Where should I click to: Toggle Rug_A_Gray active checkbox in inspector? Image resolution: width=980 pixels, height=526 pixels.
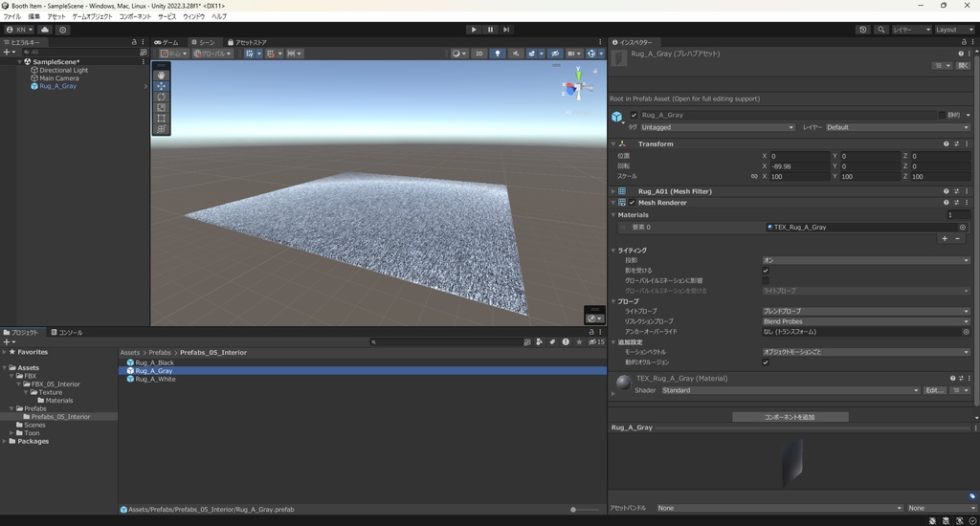[634, 115]
